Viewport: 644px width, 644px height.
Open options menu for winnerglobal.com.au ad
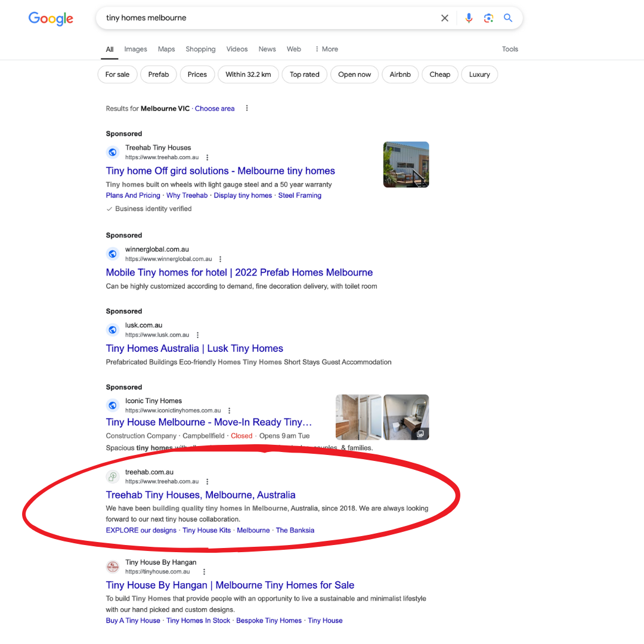coord(220,259)
